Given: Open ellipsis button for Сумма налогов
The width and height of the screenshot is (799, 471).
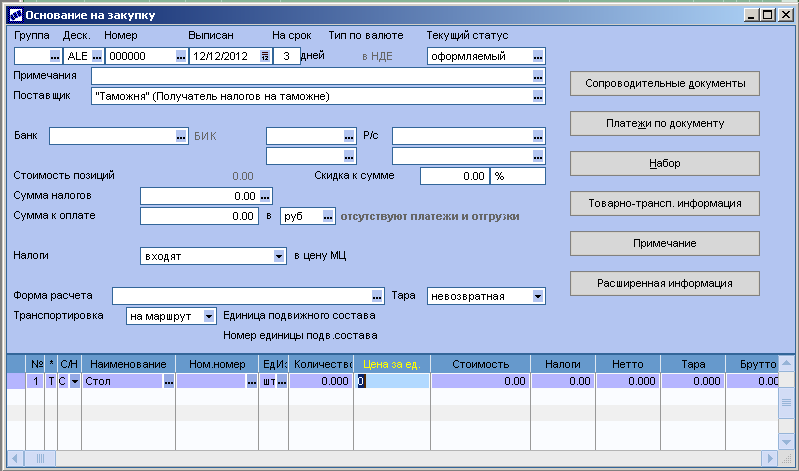Looking at the screenshot, I should (265, 196).
